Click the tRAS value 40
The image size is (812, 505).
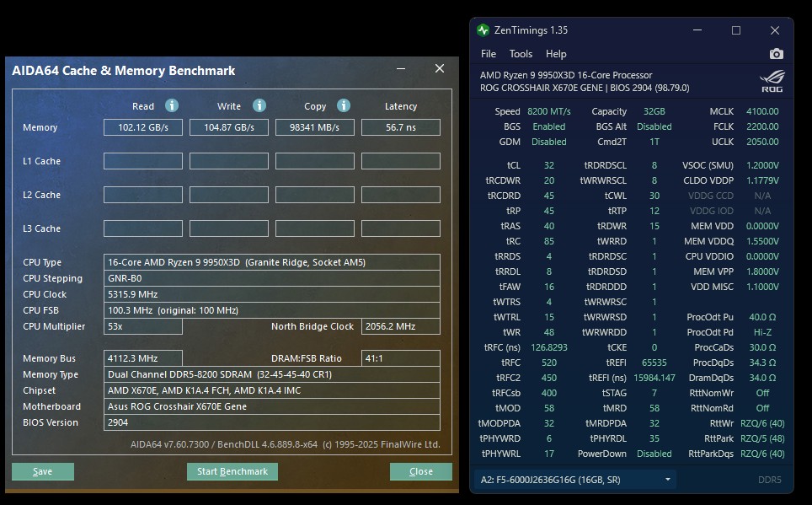[x=549, y=226]
